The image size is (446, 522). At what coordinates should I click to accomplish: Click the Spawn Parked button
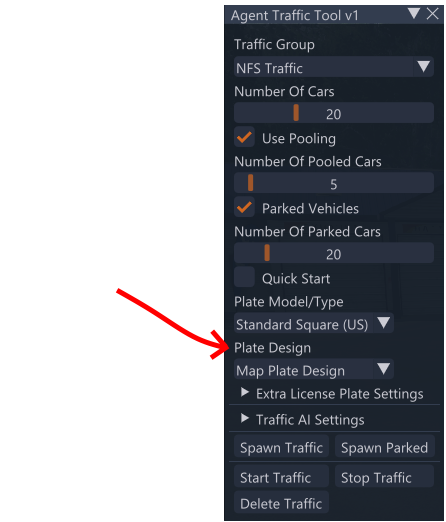coord(385,446)
